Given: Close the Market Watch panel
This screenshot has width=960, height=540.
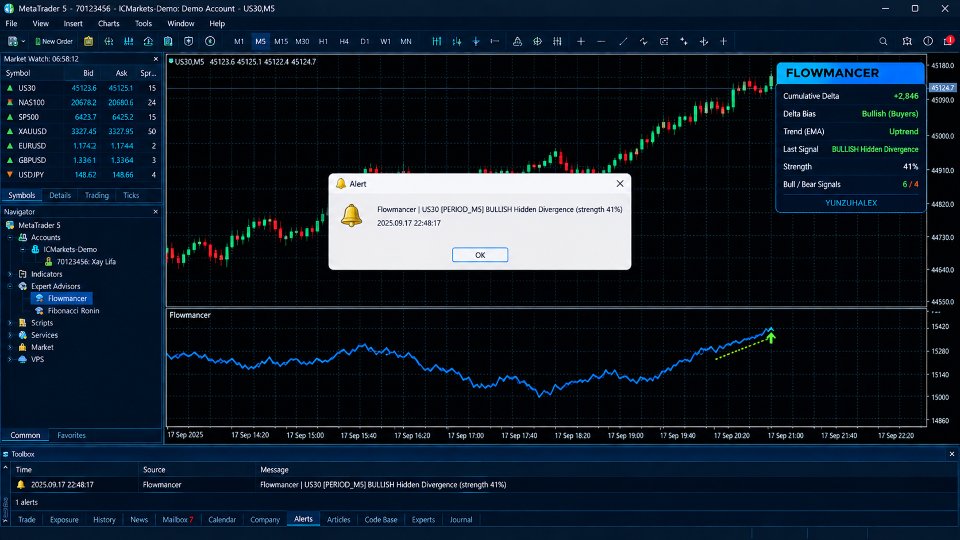Looking at the screenshot, I should 156,59.
